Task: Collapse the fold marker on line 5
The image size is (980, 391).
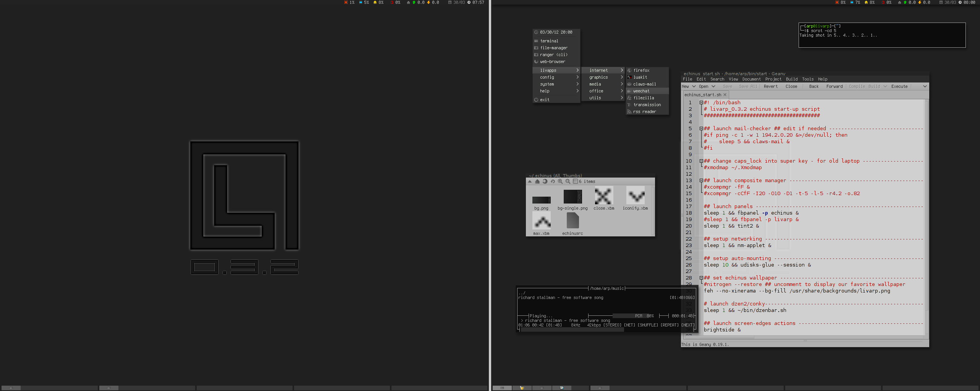Action: click(701, 129)
